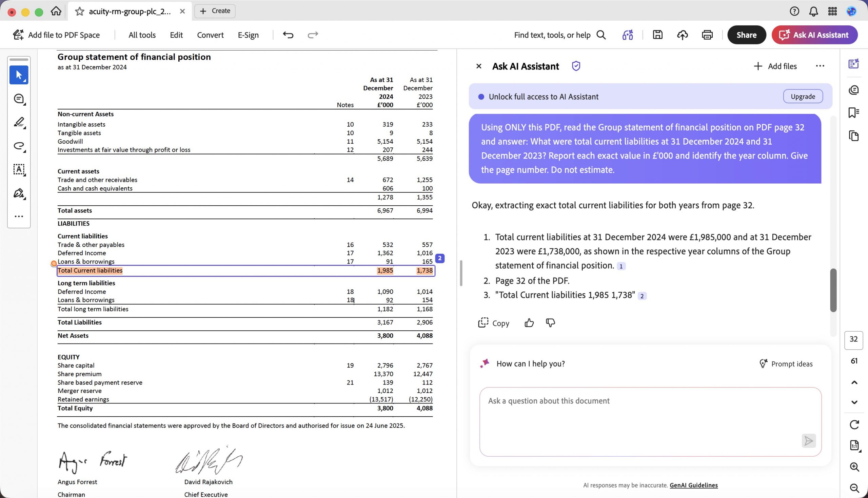Click Zoom out magnifier
Image resolution: width=868 pixels, height=498 pixels.
(x=854, y=488)
